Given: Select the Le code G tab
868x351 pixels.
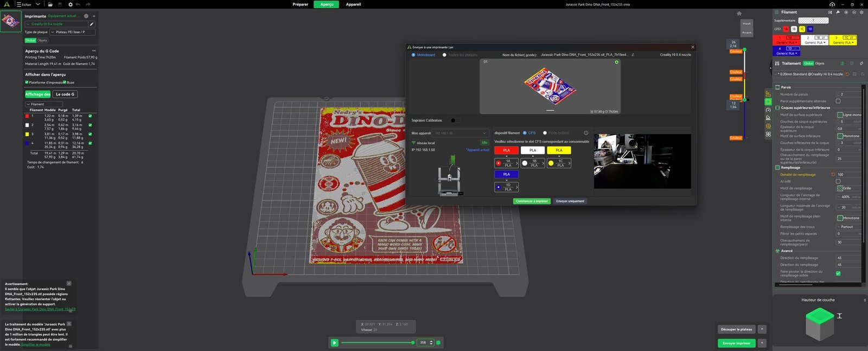Looking at the screenshot, I should [x=65, y=94].
